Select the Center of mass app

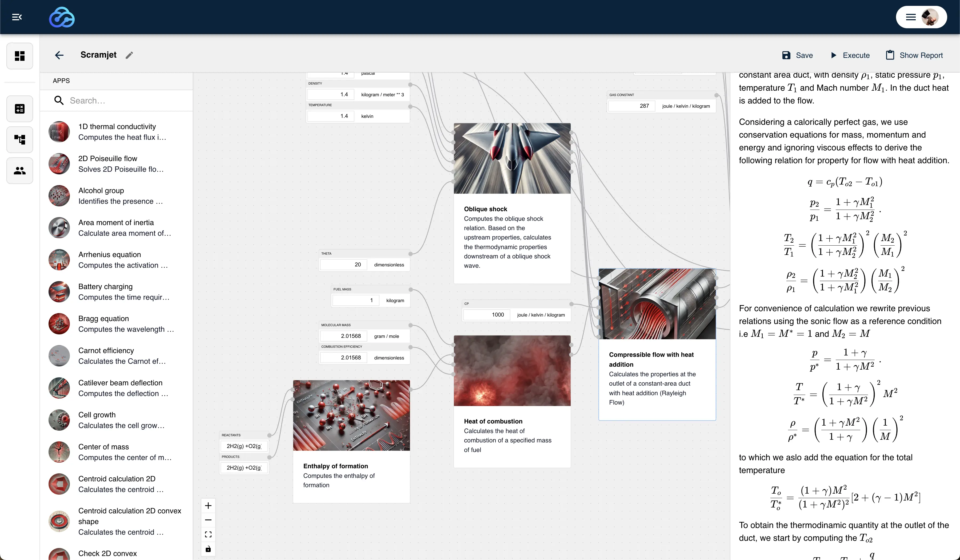tap(117, 452)
